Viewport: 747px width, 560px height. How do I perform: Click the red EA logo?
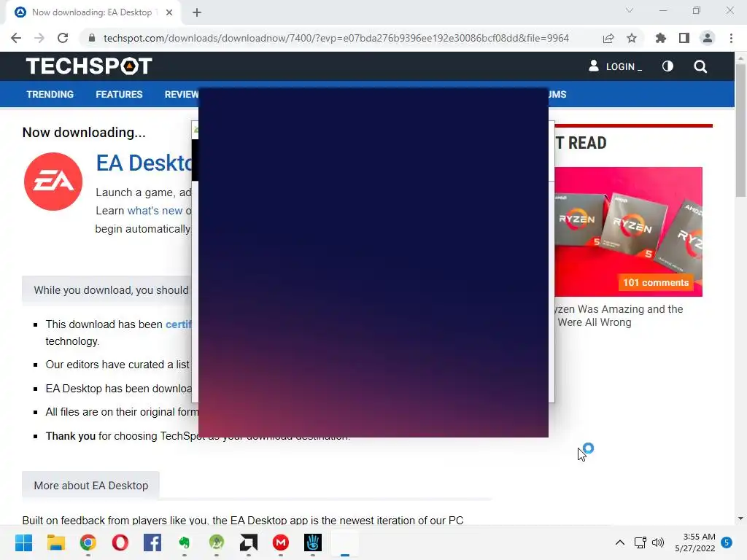53,182
